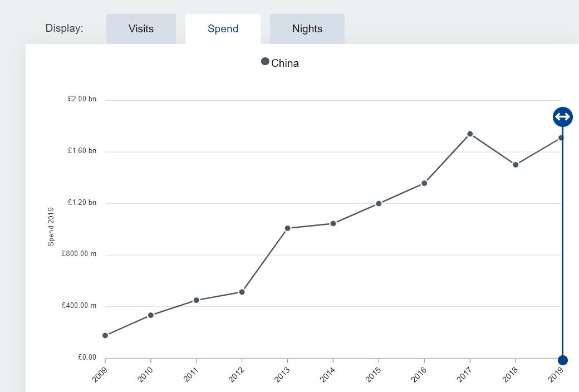Select the 2010 data point
This screenshot has height=392, width=579.
pyautogui.click(x=151, y=315)
